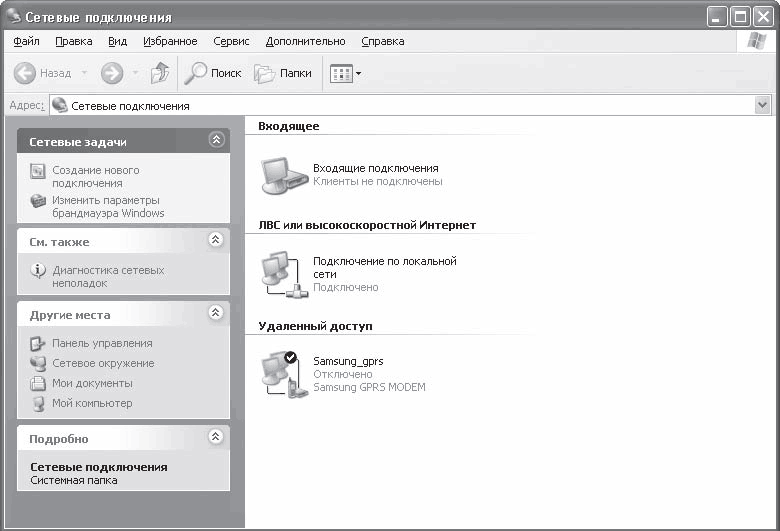Click the Создание нового подключения wizard icon

click(38, 171)
